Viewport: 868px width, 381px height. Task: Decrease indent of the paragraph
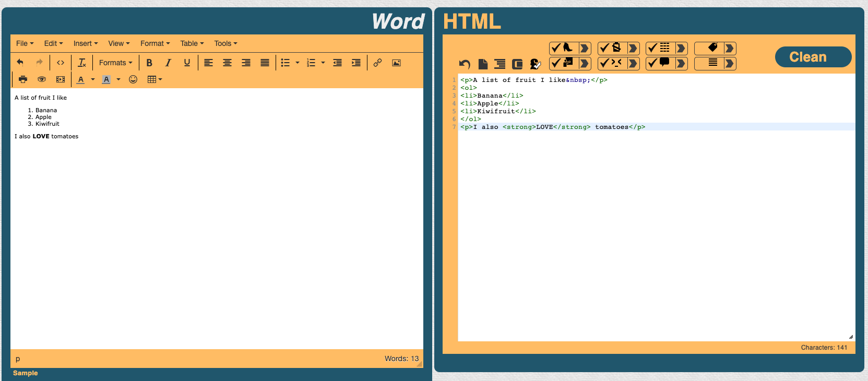pyautogui.click(x=337, y=63)
